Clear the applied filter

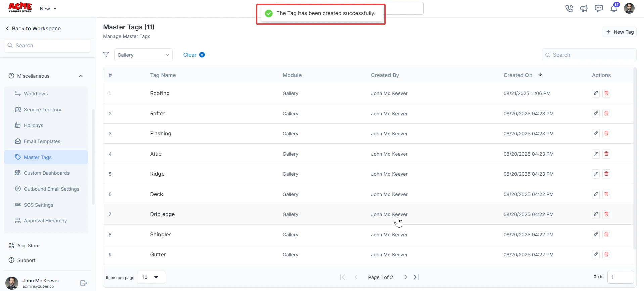point(194,55)
